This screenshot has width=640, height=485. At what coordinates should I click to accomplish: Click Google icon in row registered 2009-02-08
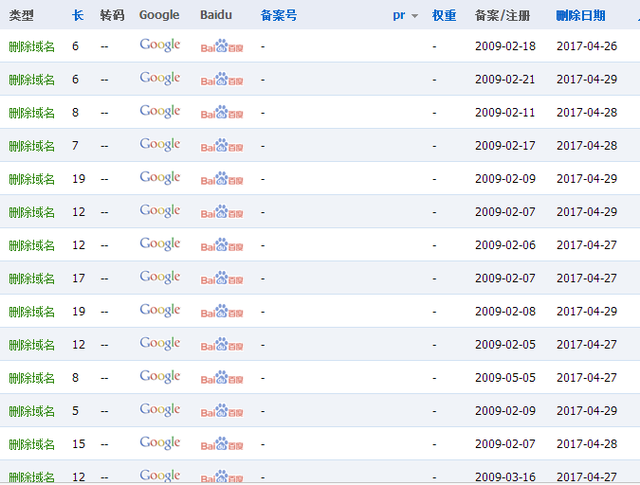click(160, 310)
